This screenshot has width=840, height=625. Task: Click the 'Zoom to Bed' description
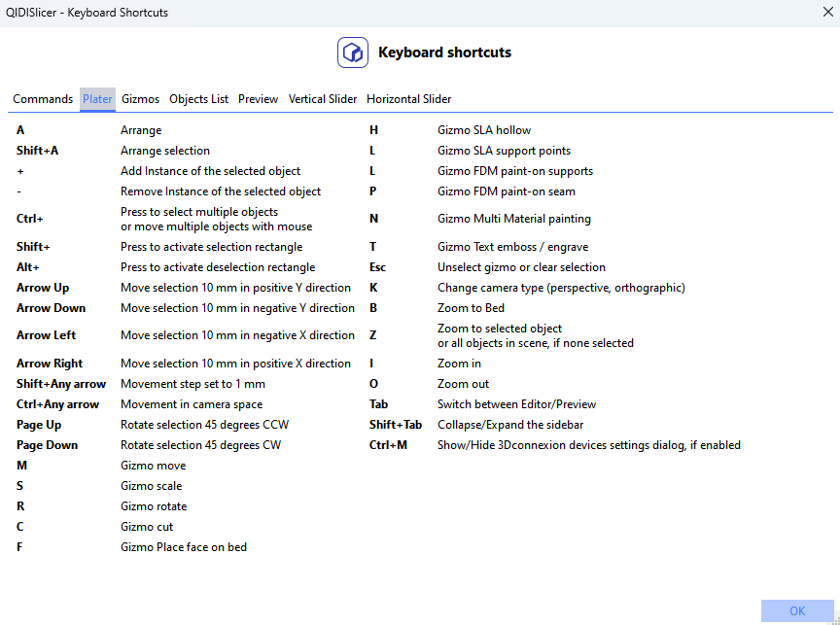pos(471,308)
